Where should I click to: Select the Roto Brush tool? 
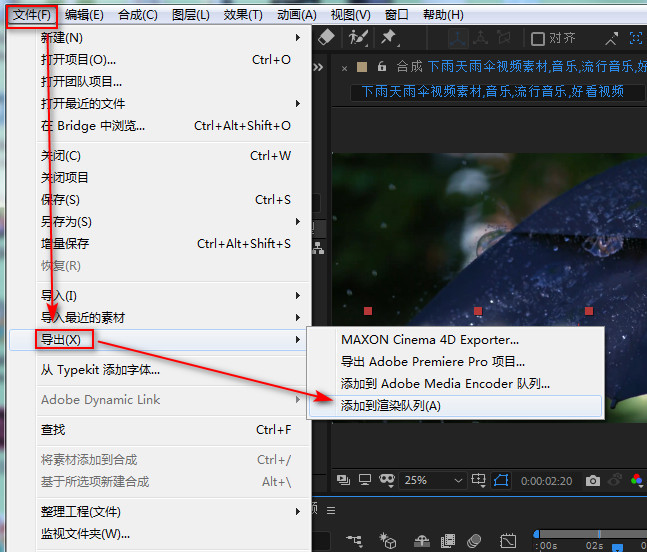tap(358, 38)
